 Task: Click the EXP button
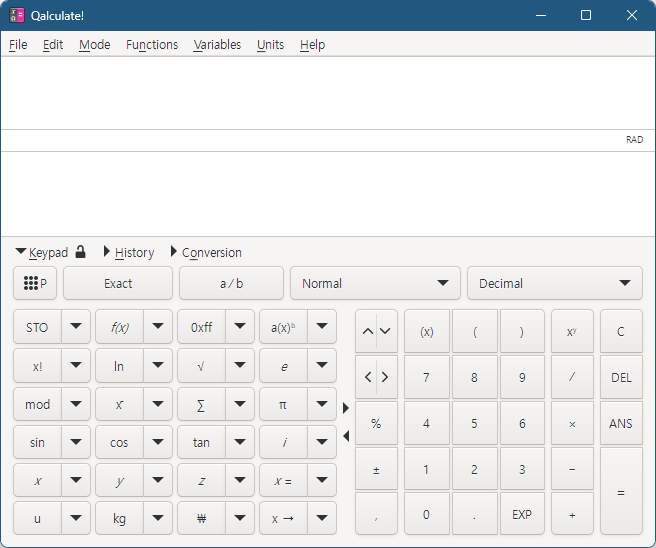pos(522,515)
